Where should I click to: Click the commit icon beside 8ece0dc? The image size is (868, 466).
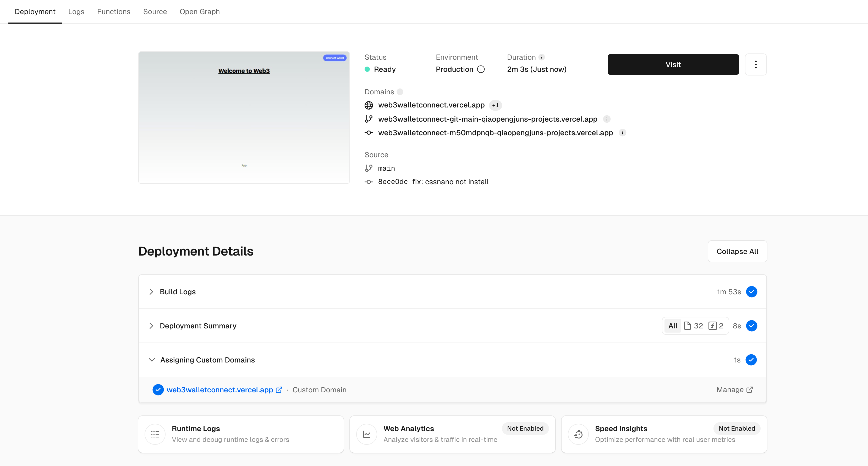click(369, 182)
